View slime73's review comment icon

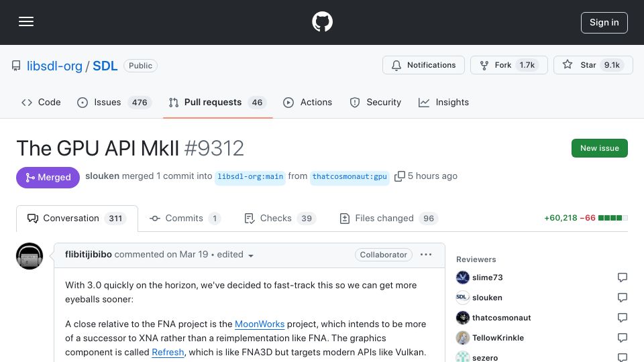pos(623,278)
